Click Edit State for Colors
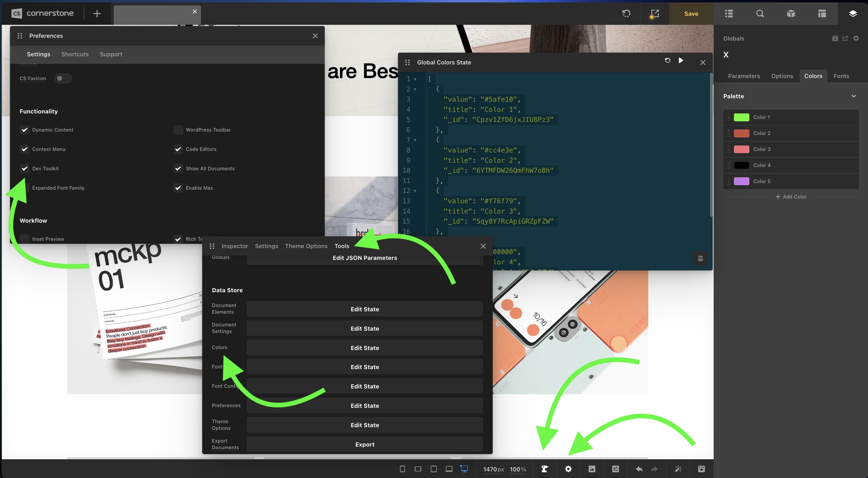 (365, 348)
